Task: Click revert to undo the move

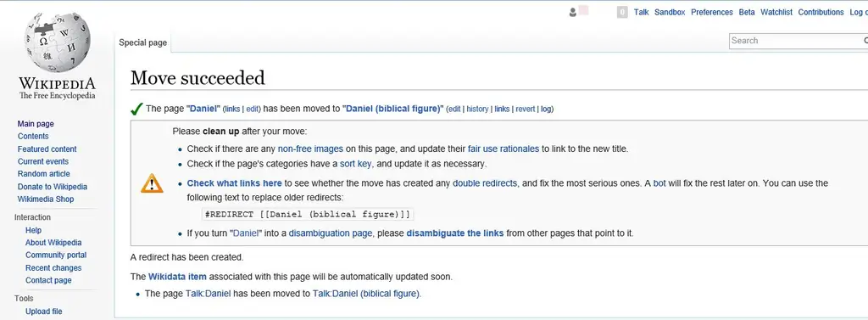Action: click(526, 109)
